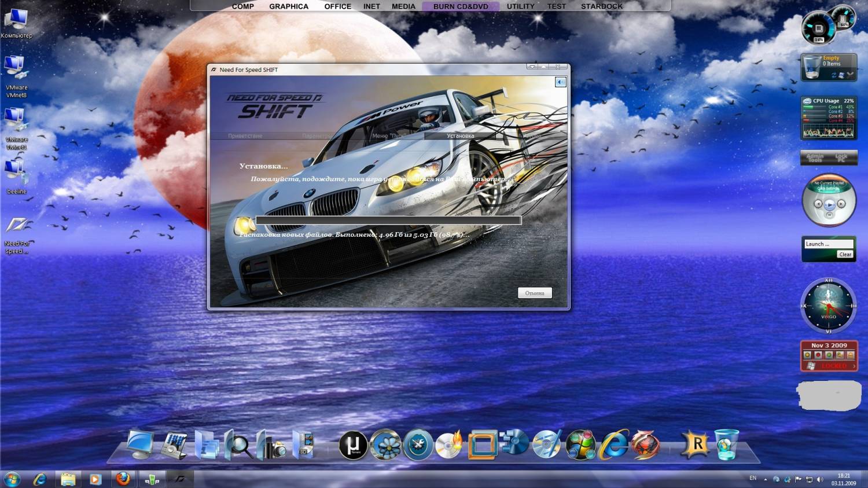
Task: Launch uTorrent from the dock
Action: [x=353, y=445]
